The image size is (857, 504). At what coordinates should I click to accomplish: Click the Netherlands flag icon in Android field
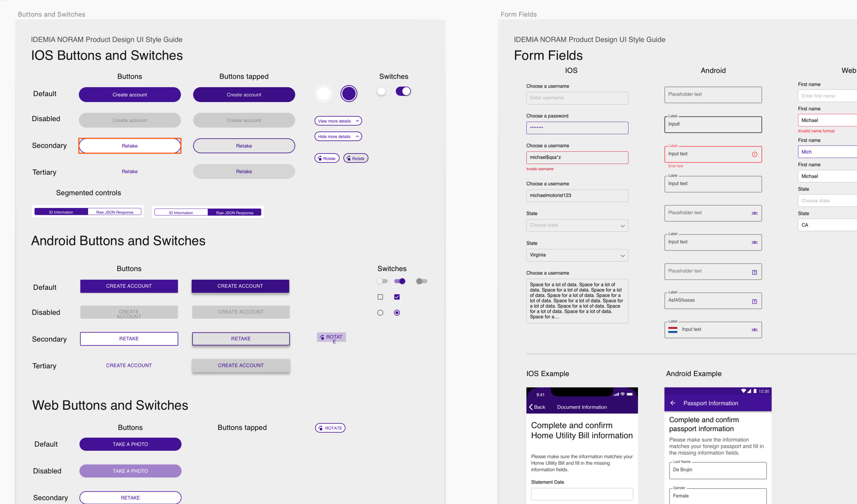pyautogui.click(x=673, y=329)
